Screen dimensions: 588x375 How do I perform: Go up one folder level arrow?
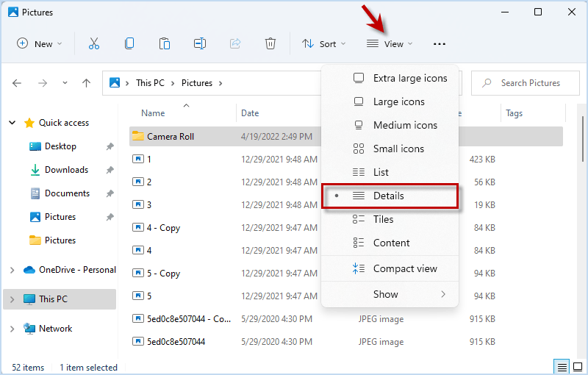pos(86,83)
